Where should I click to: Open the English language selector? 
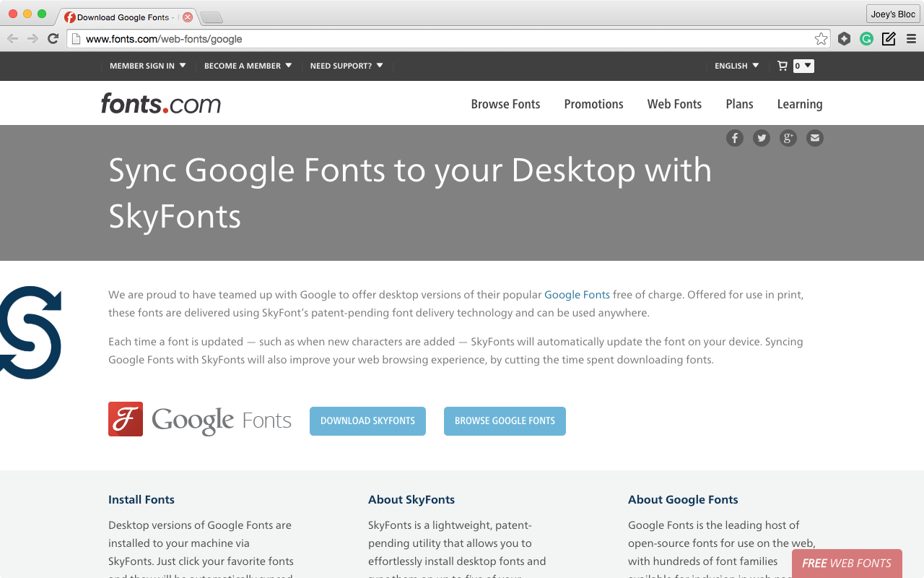tap(736, 66)
